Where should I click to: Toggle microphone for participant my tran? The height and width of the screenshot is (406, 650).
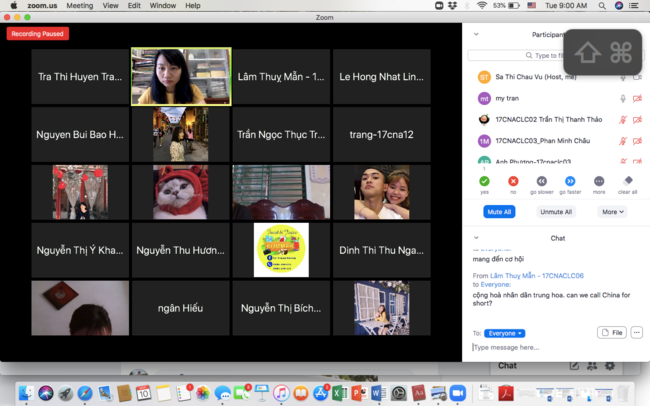tap(623, 98)
